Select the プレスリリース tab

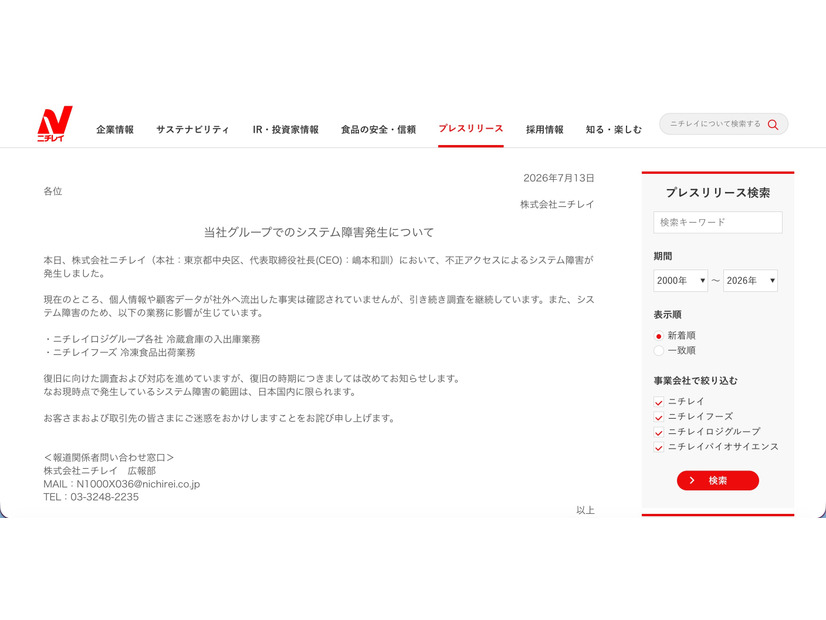pos(471,129)
